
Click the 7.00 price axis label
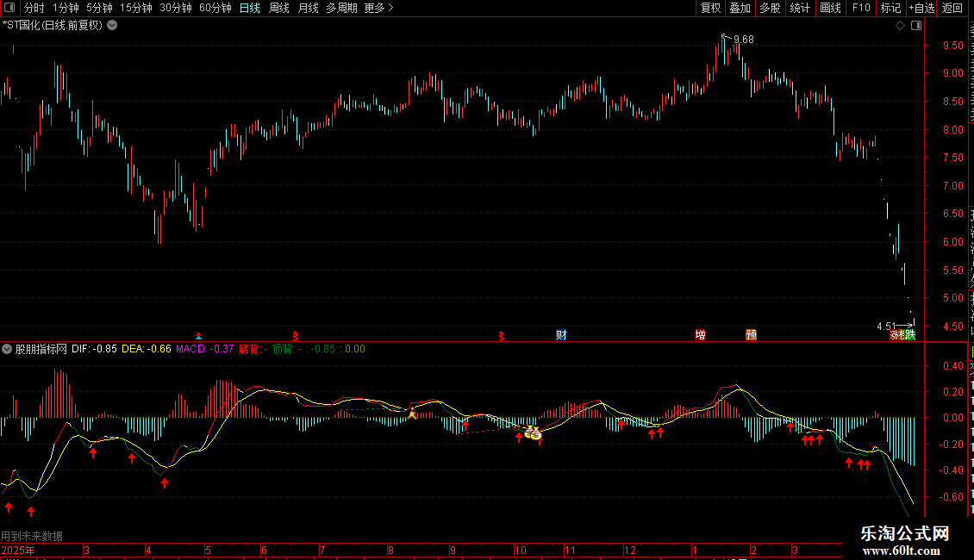point(952,185)
